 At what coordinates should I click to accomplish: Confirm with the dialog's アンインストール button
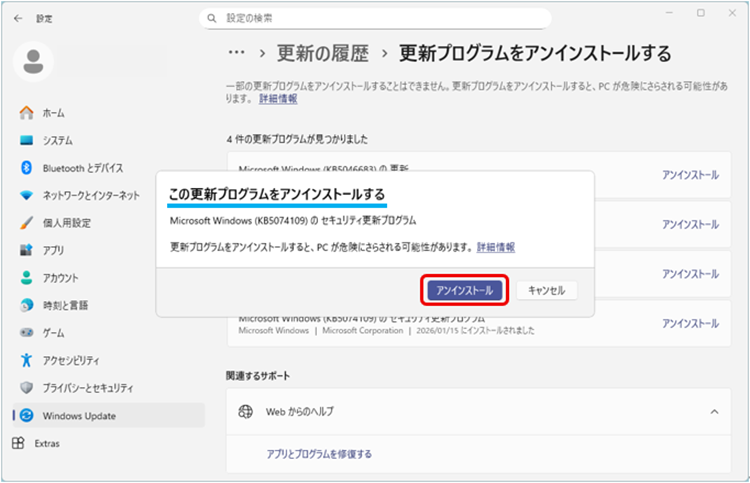(x=464, y=290)
